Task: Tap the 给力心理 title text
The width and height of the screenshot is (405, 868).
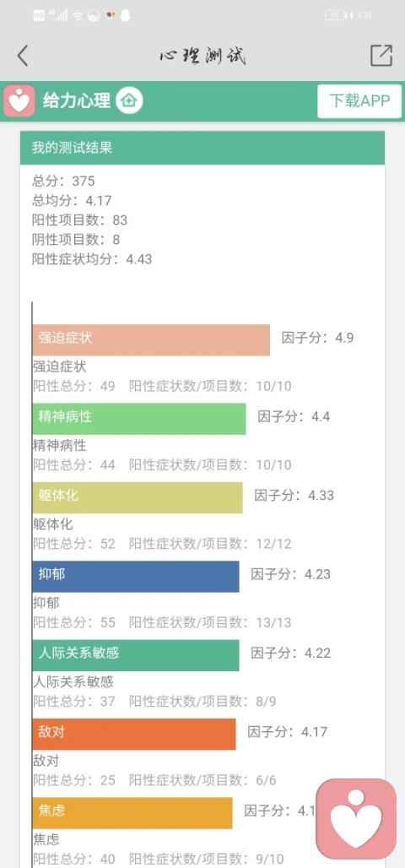Action: pos(77,100)
